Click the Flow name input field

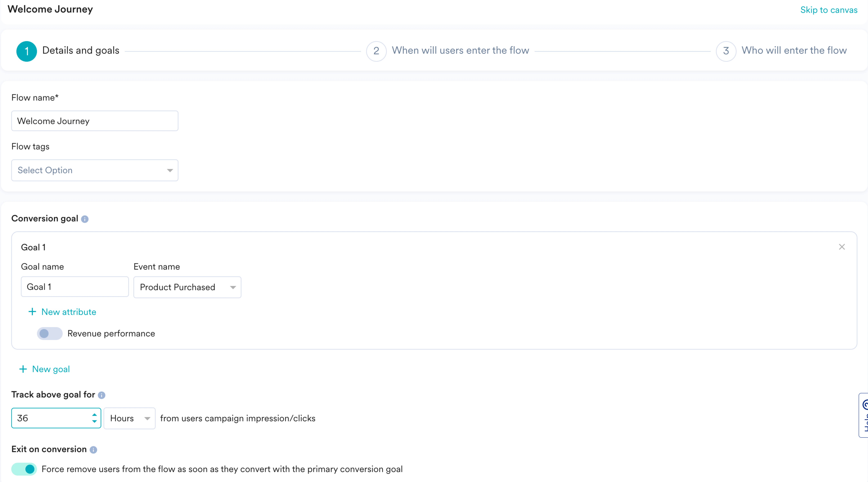tap(95, 121)
